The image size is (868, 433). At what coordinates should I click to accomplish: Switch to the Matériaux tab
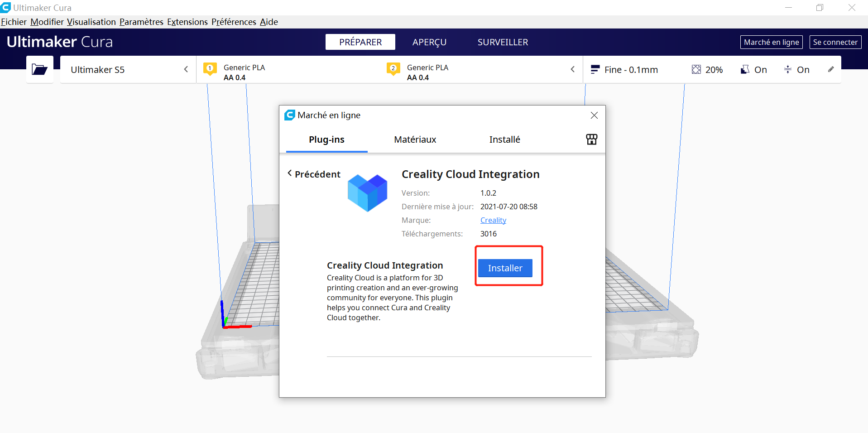pos(415,140)
